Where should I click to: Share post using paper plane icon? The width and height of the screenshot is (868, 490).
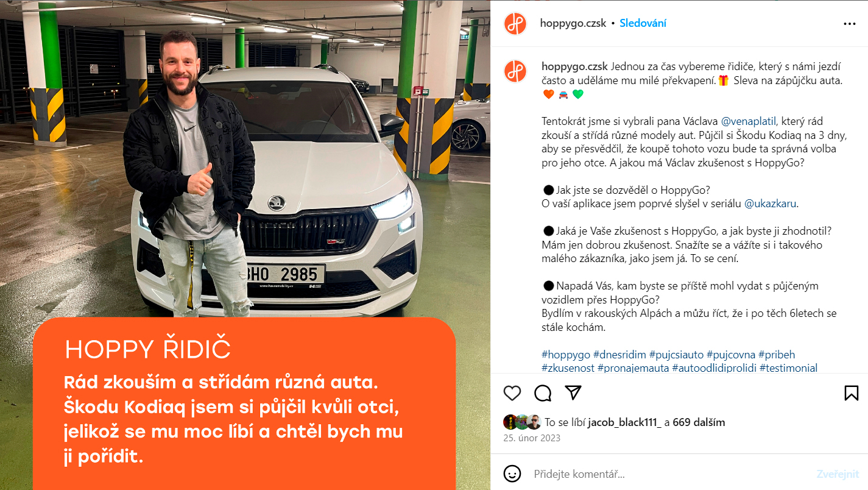pyautogui.click(x=573, y=392)
